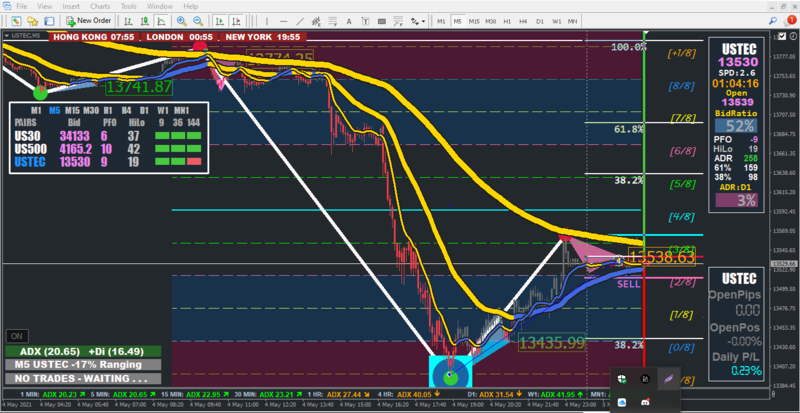Click the ADX (20.65) +Di indicator bar
The image size is (800, 413).
coord(83,351)
